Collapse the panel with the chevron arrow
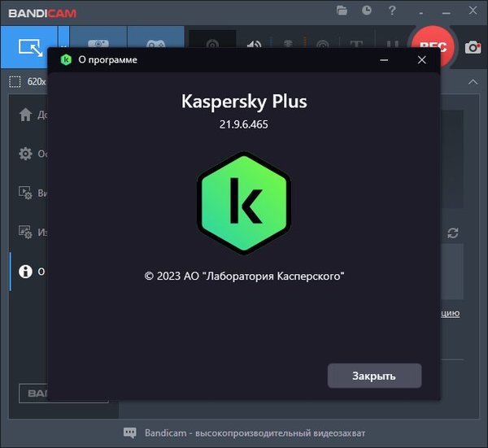488x448 pixels. coord(472,81)
